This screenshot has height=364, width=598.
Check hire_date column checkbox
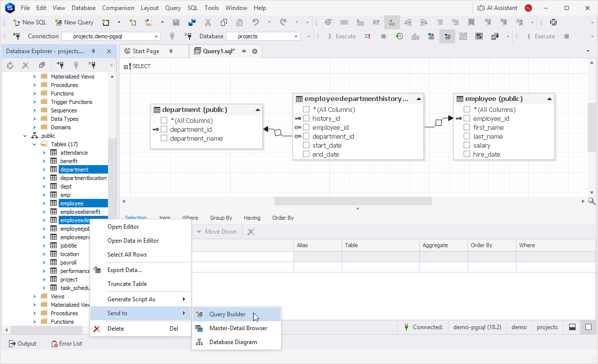coord(467,154)
